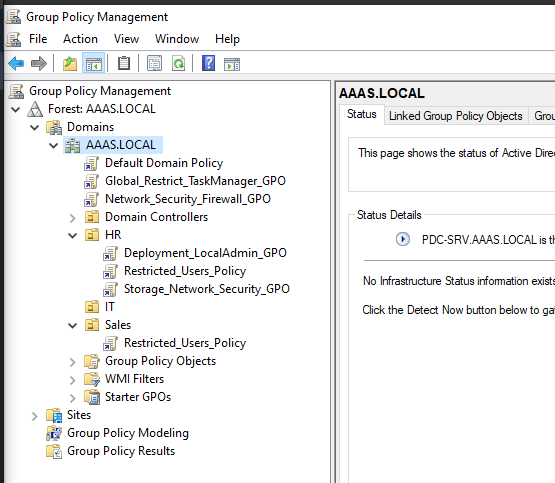The image size is (555, 483).
Task: Click the green Refresh toolbar icon
Action: [x=178, y=64]
